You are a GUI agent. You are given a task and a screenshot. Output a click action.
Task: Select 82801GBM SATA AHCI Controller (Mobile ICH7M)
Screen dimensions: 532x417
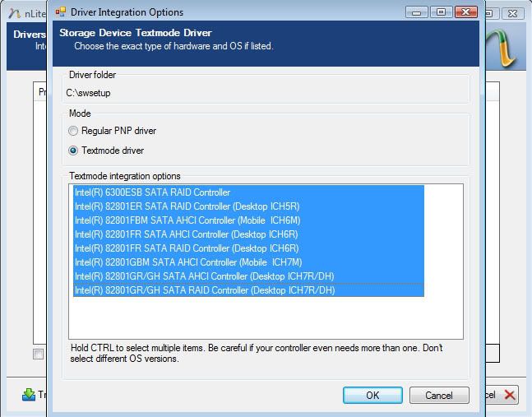pyautogui.click(x=248, y=262)
